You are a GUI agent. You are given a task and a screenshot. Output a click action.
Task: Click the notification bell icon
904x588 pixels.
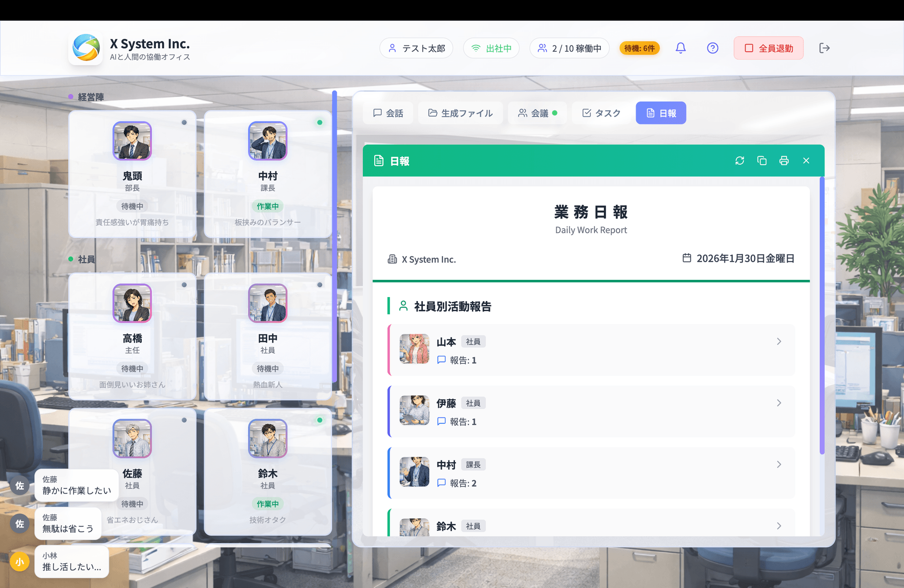(x=681, y=48)
